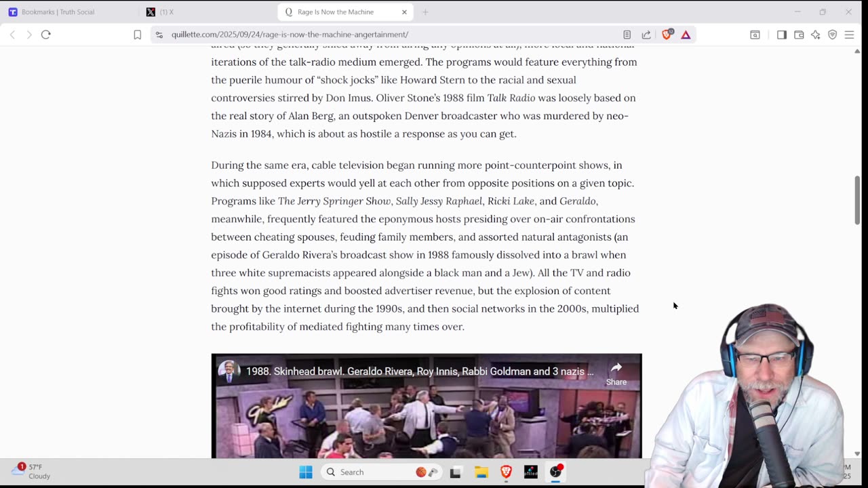868x488 pixels.
Task: Open the weather widget showing 57°F Cloudy
Action: coord(31,472)
